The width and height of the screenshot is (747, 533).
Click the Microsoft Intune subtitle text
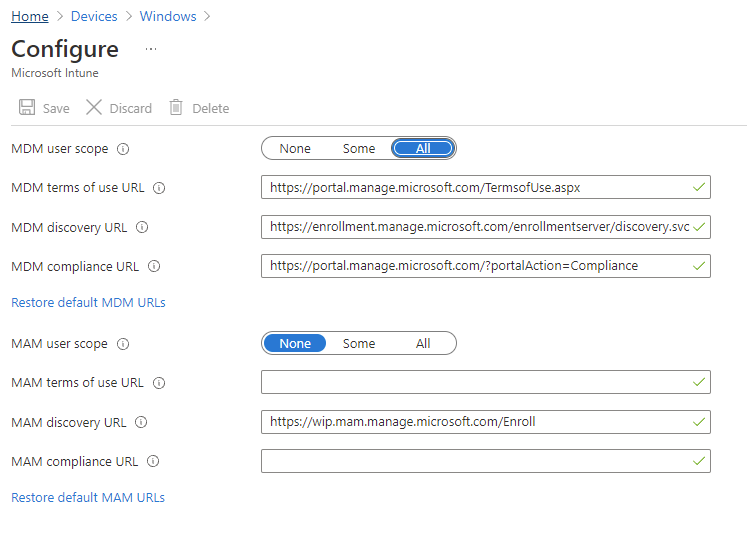click(x=55, y=73)
